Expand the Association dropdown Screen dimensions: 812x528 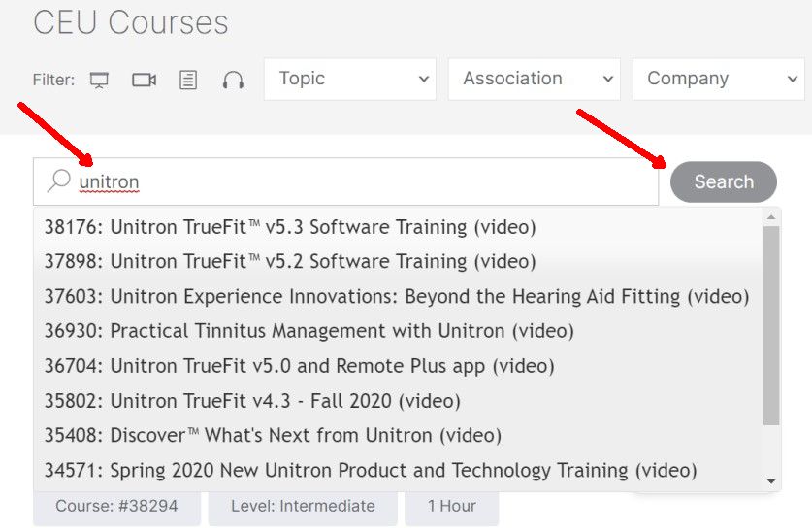535,79
